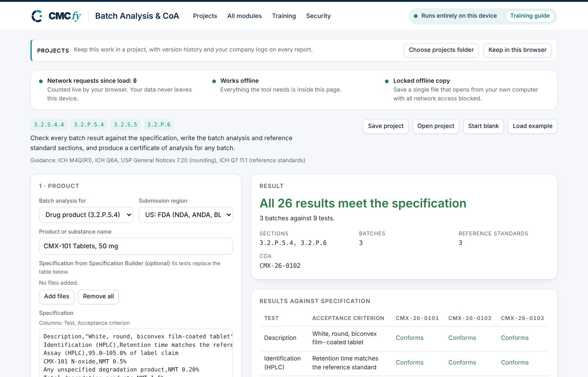
Task: Click the 'No files added.' text
Action: coord(59,283)
